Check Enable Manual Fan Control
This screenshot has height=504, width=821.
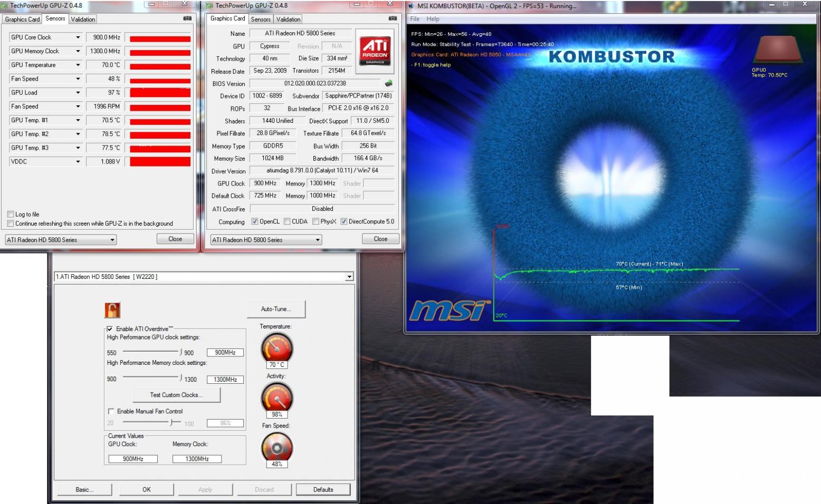111,411
